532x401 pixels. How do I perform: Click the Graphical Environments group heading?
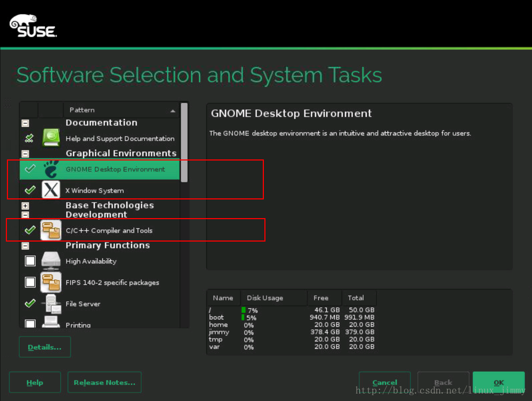(121, 154)
